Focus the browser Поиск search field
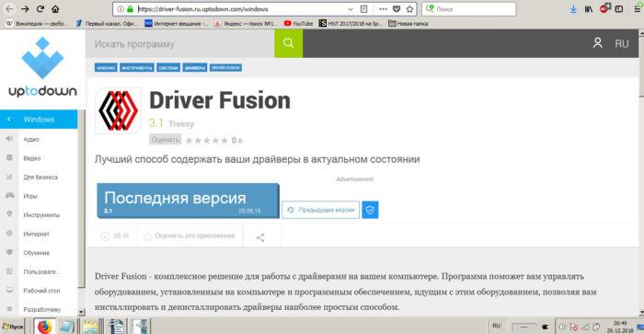644x334 pixels. [x=468, y=8]
